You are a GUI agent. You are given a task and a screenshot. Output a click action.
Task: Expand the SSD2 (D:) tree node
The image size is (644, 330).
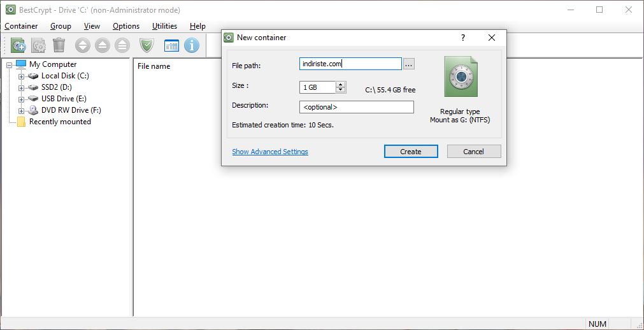(x=21, y=88)
